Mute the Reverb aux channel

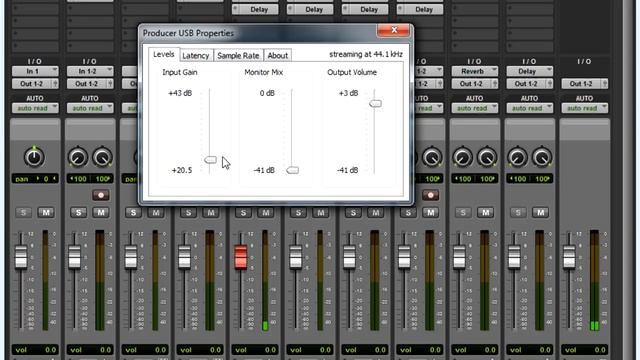pyautogui.click(x=485, y=213)
